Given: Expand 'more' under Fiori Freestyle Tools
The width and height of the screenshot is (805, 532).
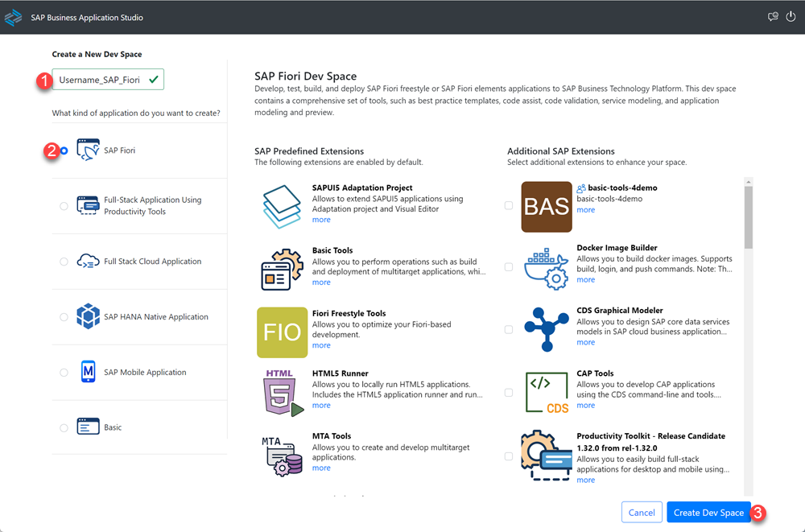Looking at the screenshot, I should point(321,345).
